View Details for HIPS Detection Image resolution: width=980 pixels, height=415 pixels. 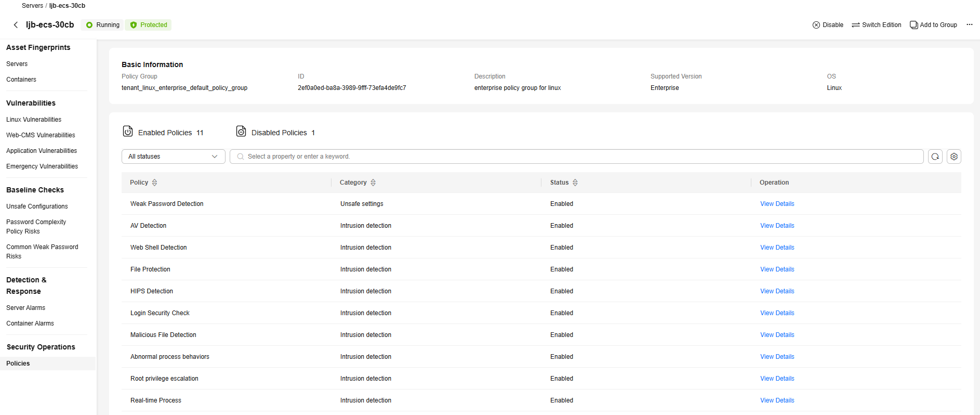point(777,291)
